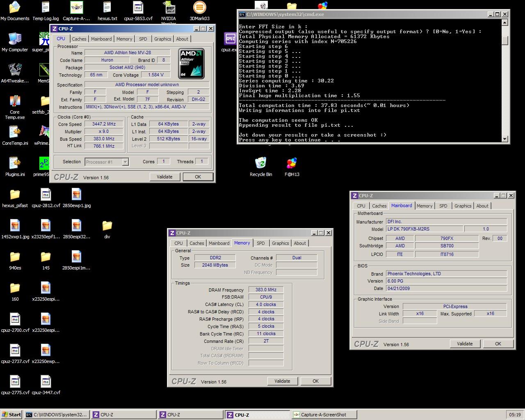Open Mainboard tab in CPU window

(101, 39)
